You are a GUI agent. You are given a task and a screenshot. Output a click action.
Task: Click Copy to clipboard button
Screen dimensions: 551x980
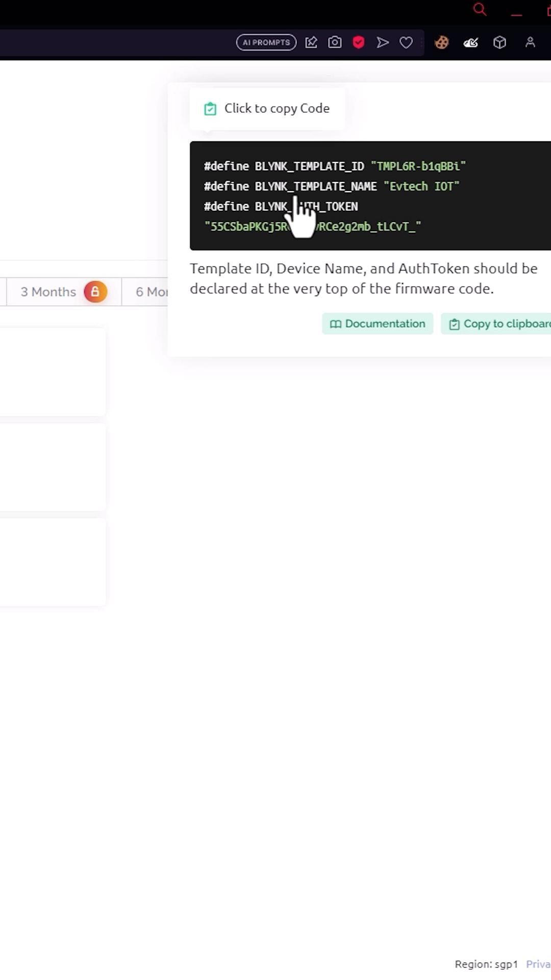496,324
